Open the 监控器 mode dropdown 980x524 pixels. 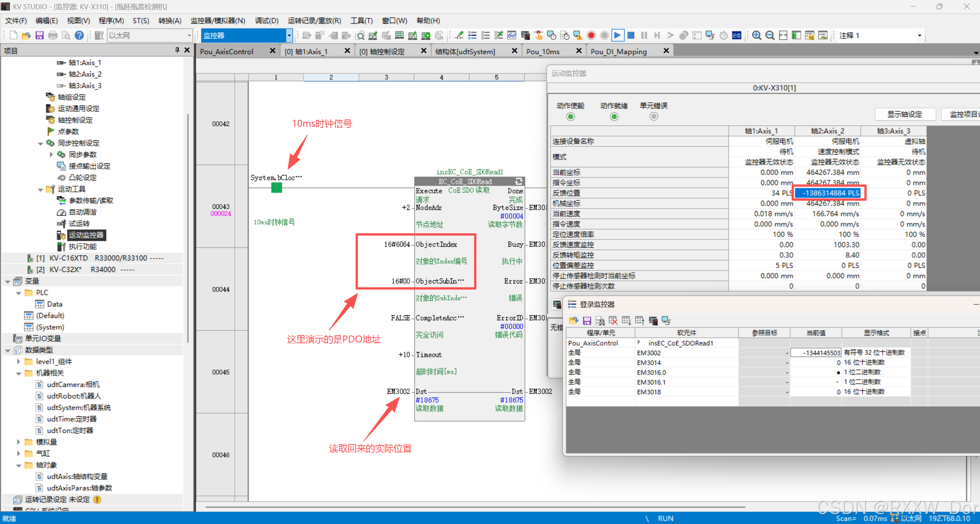tap(289, 36)
